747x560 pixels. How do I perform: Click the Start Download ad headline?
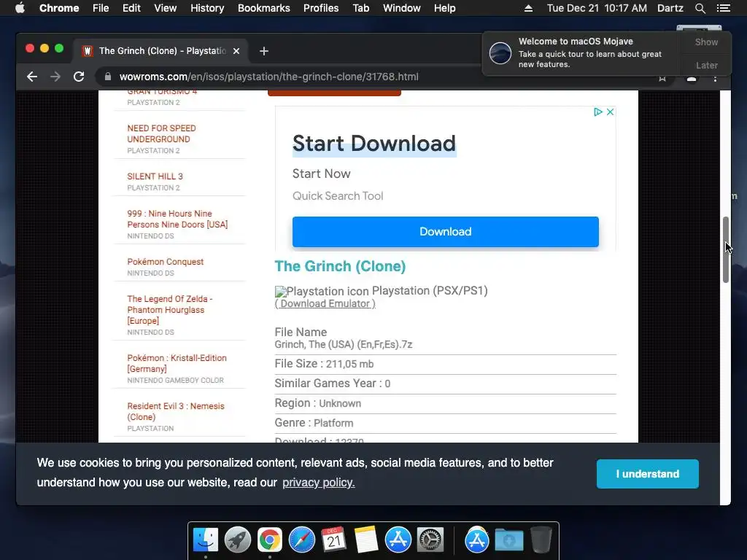[x=374, y=144]
